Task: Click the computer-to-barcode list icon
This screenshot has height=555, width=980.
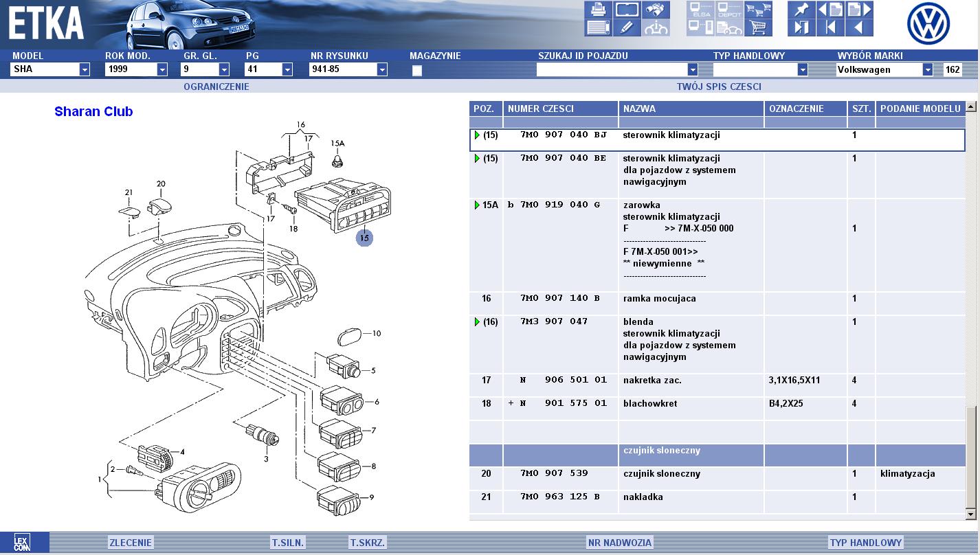Action: coord(701,27)
